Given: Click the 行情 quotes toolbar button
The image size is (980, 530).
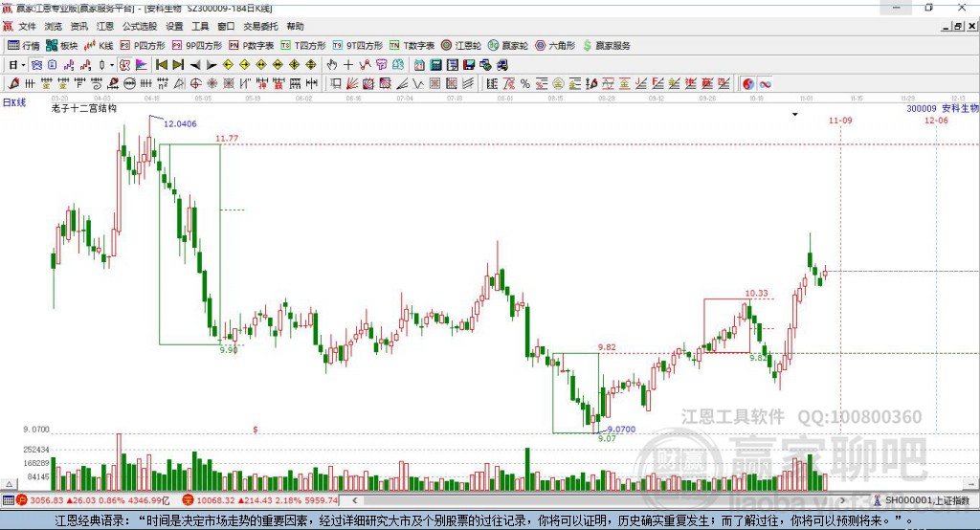Looking at the screenshot, I should click(24, 46).
